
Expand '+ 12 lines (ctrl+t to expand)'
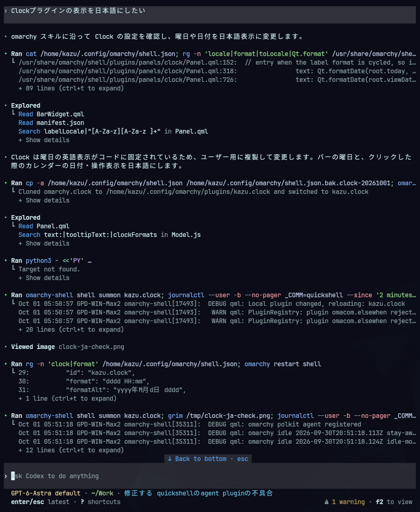click(x=71, y=450)
